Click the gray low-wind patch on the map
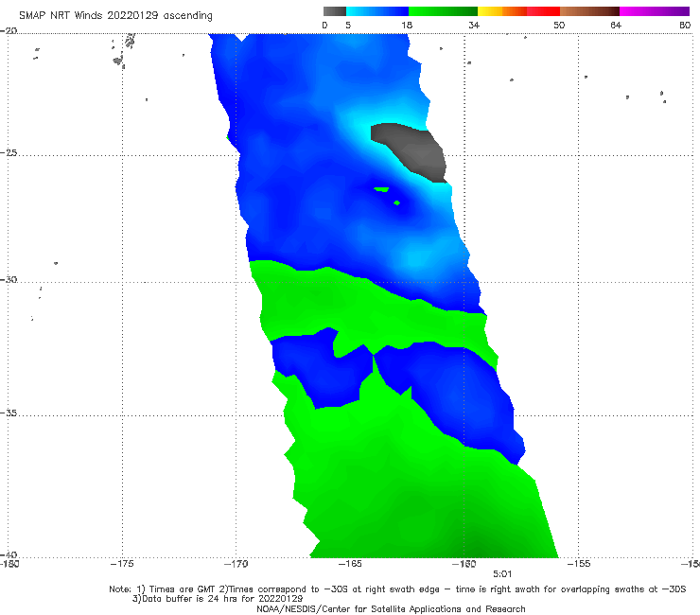Screen dimensions: 700x615 (415, 151)
